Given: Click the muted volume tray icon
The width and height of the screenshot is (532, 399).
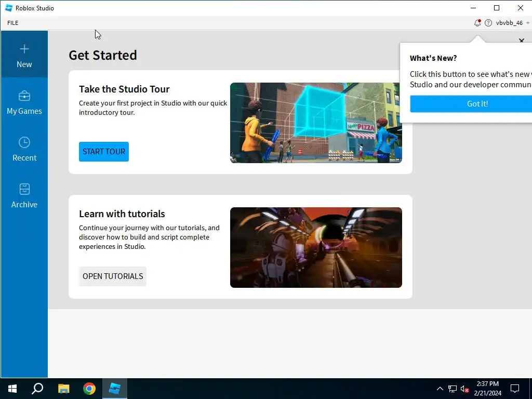Looking at the screenshot, I should [x=465, y=389].
